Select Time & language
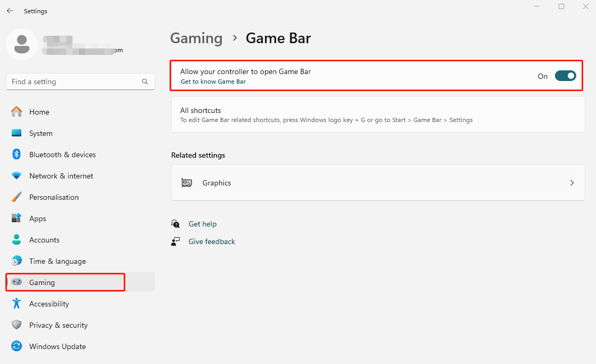Viewport: 596px width, 364px height. click(80, 261)
